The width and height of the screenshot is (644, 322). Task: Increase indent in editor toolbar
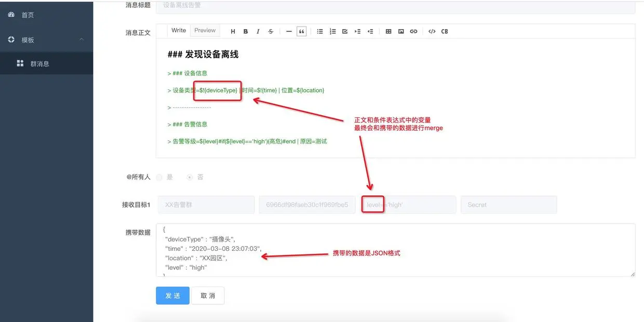(357, 31)
